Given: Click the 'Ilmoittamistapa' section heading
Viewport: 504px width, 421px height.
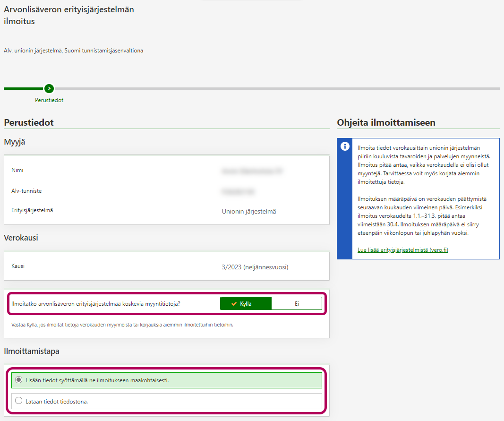Looking at the screenshot, I should (32, 351).
